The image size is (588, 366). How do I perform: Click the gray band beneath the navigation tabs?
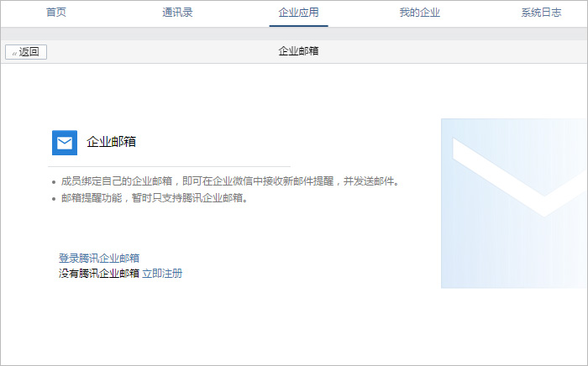tap(294, 34)
